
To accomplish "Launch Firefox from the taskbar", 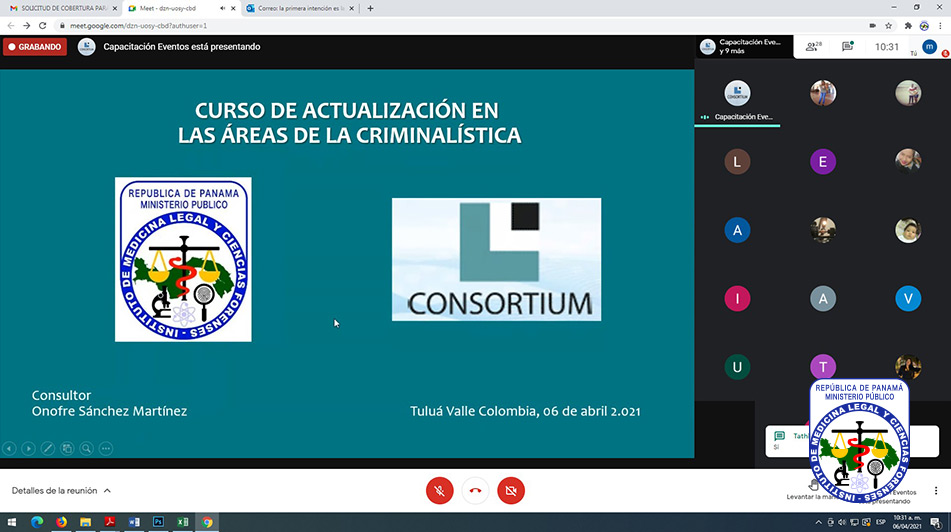I will tap(61, 522).
